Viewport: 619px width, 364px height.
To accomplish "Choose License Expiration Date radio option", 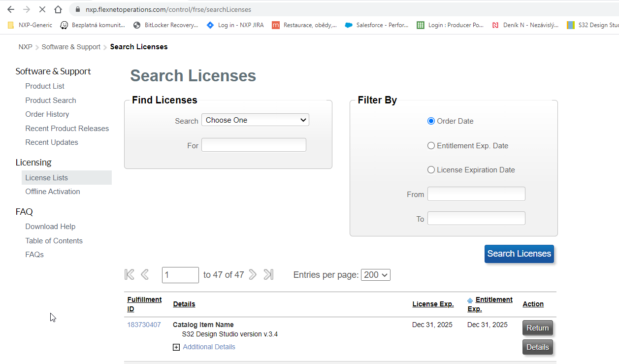I will point(431,170).
